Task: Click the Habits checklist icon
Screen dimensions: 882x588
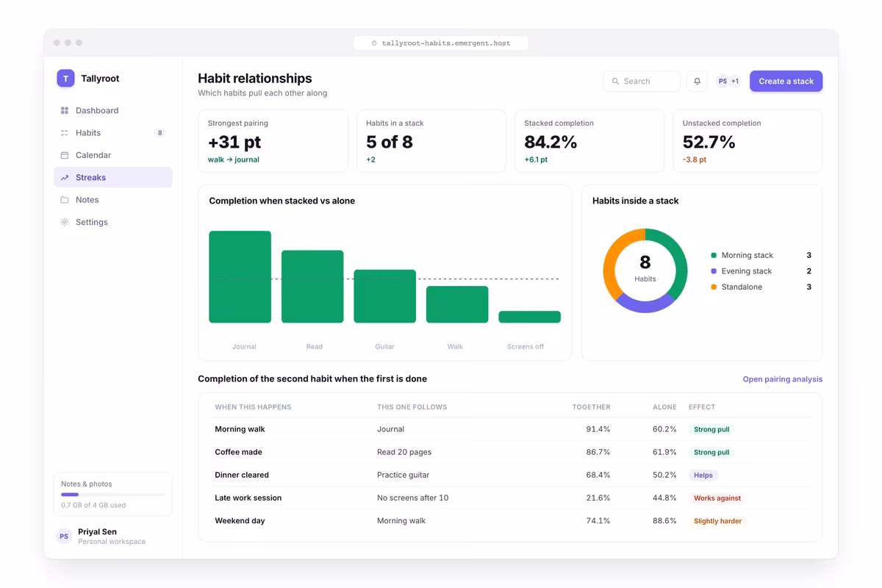Action: tap(65, 133)
